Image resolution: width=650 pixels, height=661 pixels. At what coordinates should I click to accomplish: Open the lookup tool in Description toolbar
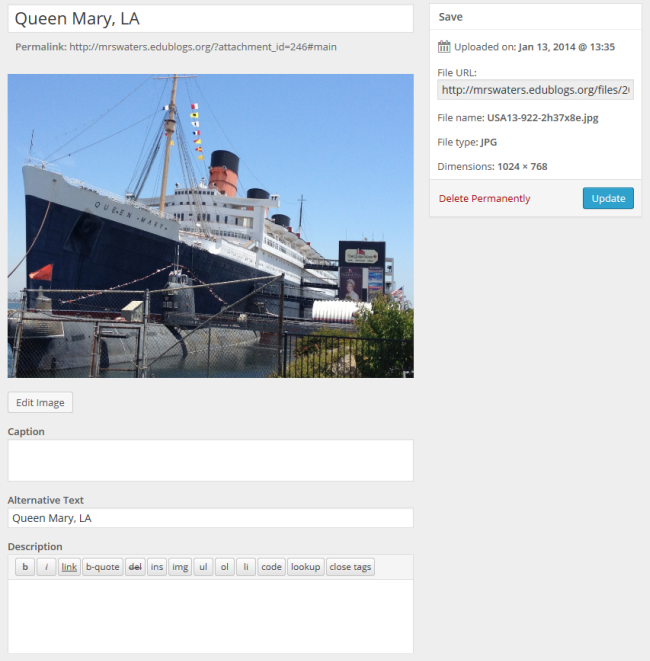(x=306, y=567)
